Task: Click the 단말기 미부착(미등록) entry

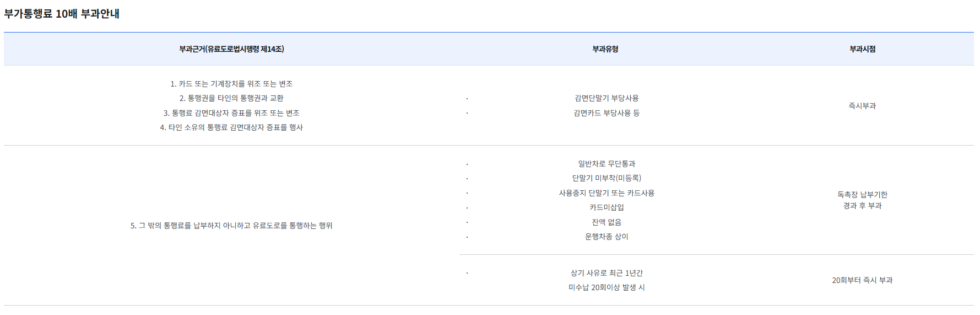Action: [x=607, y=178]
